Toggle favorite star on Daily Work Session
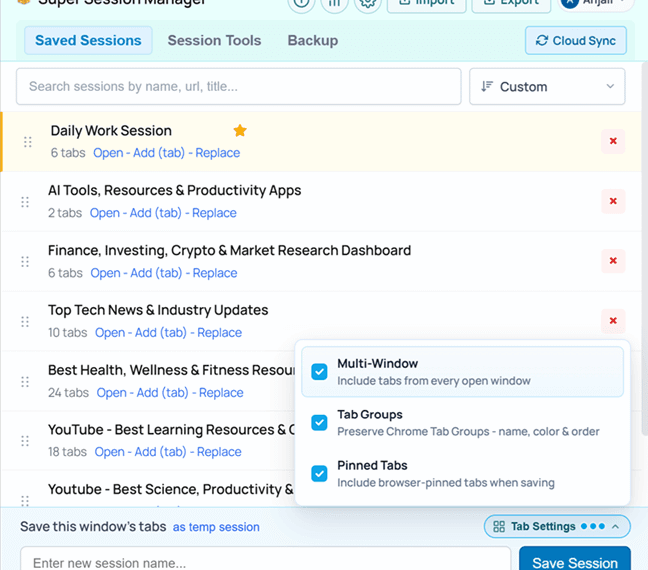648x570 pixels. pyautogui.click(x=240, y=131)
